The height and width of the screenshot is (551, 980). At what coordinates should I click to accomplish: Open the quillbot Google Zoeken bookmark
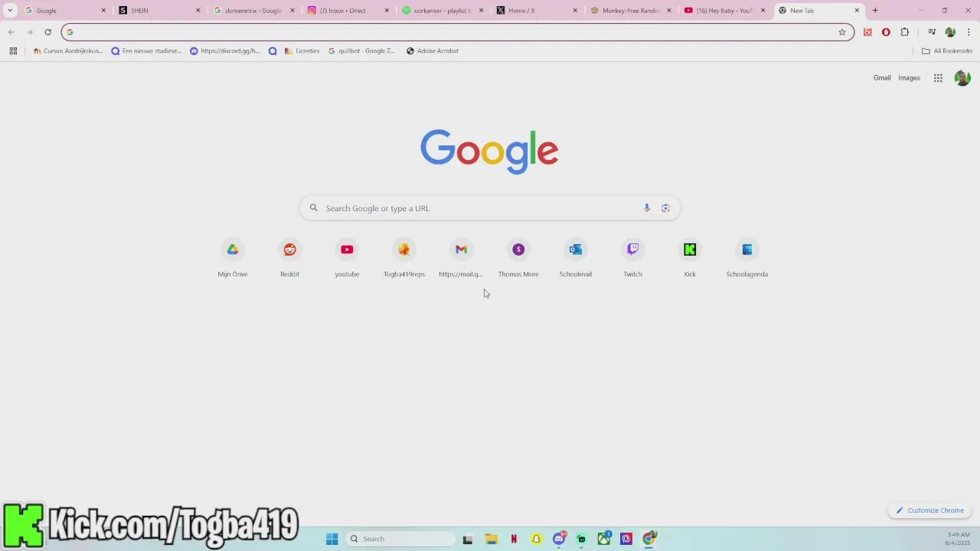361,51
